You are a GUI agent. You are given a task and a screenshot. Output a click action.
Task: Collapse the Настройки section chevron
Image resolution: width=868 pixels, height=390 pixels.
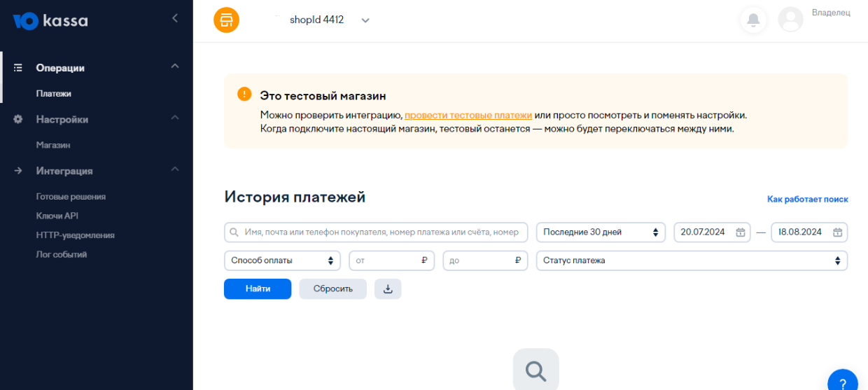[175, 118]
